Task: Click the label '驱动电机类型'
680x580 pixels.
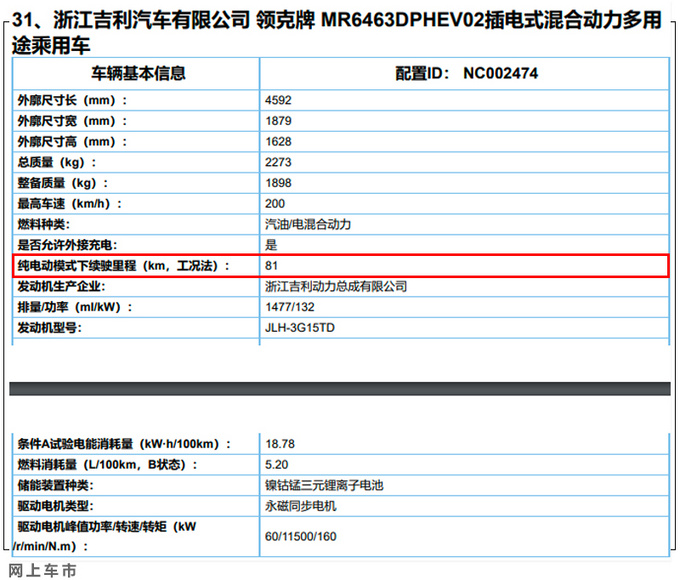Action: [x=56, y=506]
